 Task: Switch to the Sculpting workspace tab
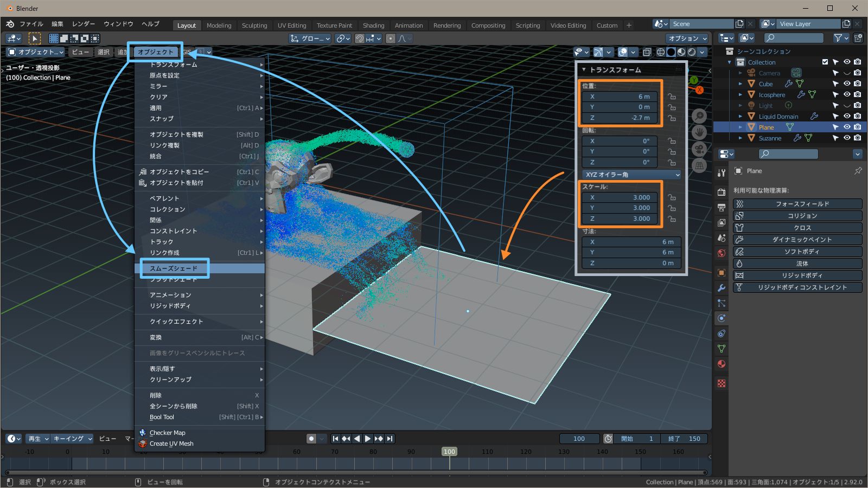(254, 25)
